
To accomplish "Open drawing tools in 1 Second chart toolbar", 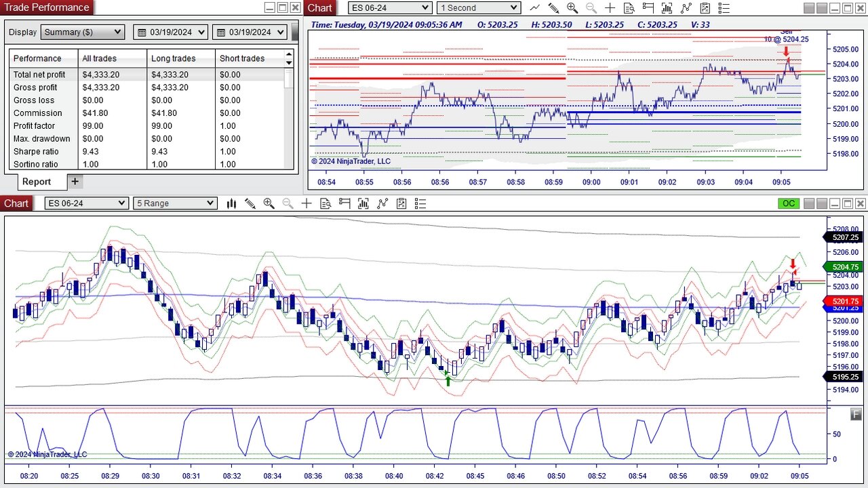I will point(554,8).
